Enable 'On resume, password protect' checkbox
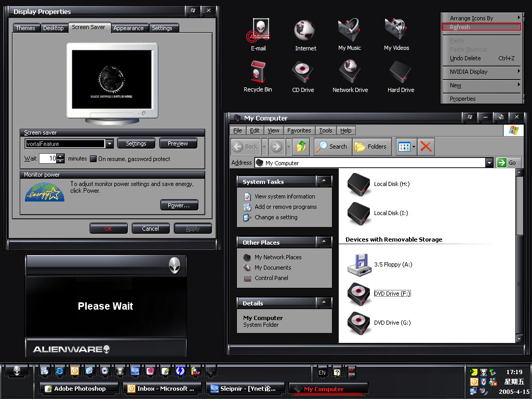Image resolution: width=532 pixels, height=399 pixels. (93, 159)
